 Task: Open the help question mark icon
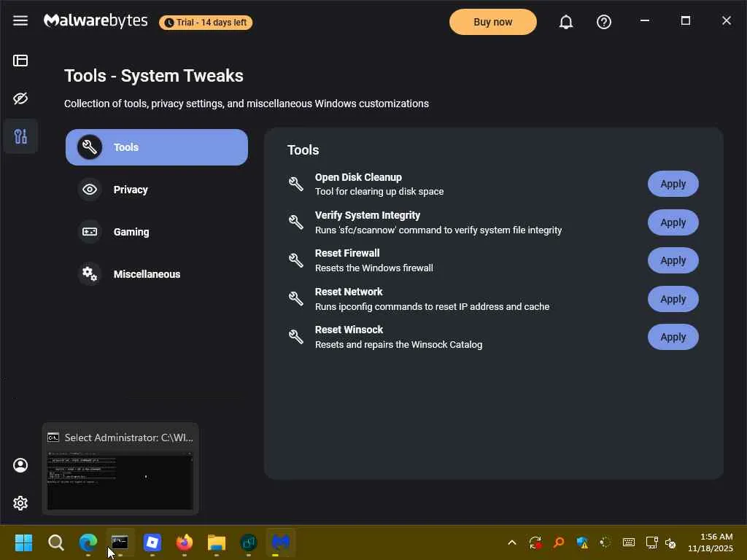click(603, 22)
